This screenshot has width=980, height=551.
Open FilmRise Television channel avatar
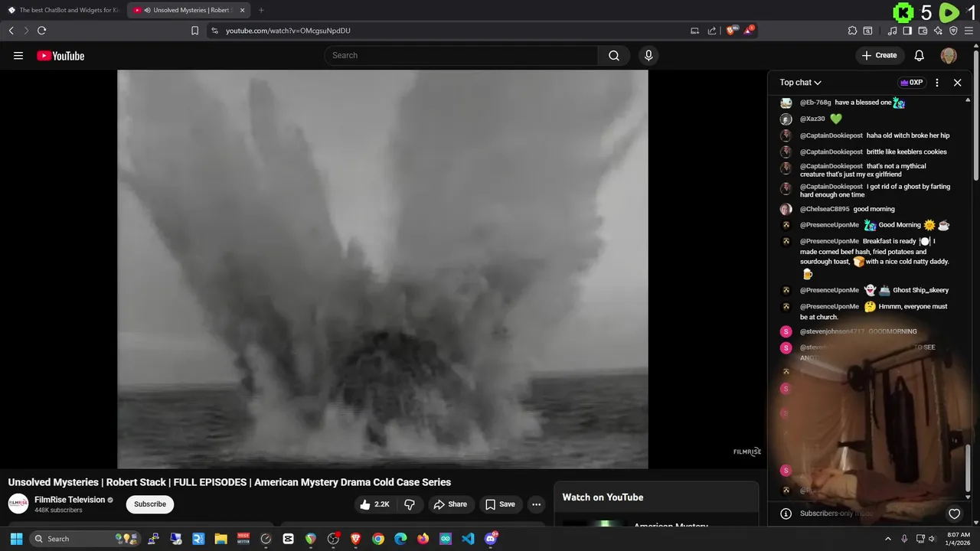tap(18, 504)
